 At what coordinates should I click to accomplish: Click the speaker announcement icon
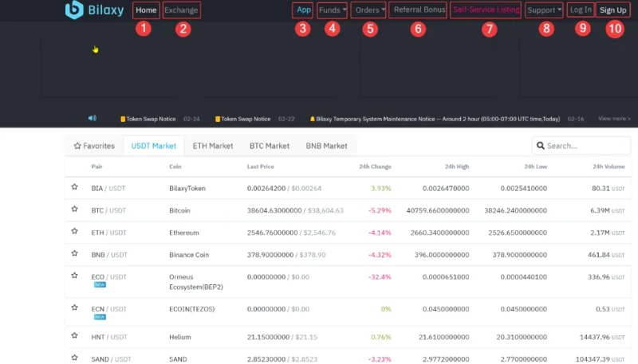(x=93, y=118)
